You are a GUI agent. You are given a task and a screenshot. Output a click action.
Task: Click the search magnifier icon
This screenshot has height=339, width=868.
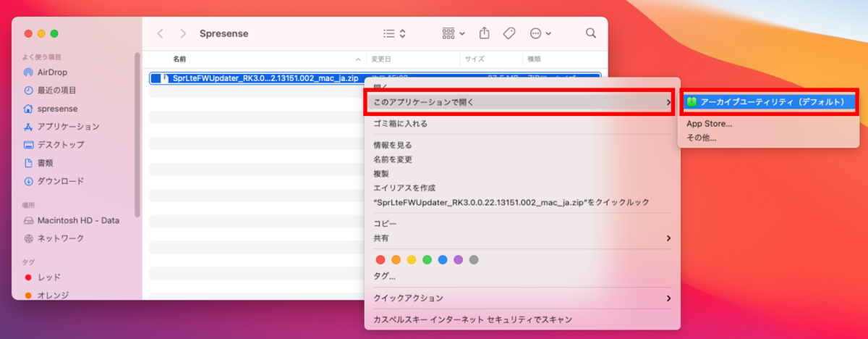tap(591, 33)
